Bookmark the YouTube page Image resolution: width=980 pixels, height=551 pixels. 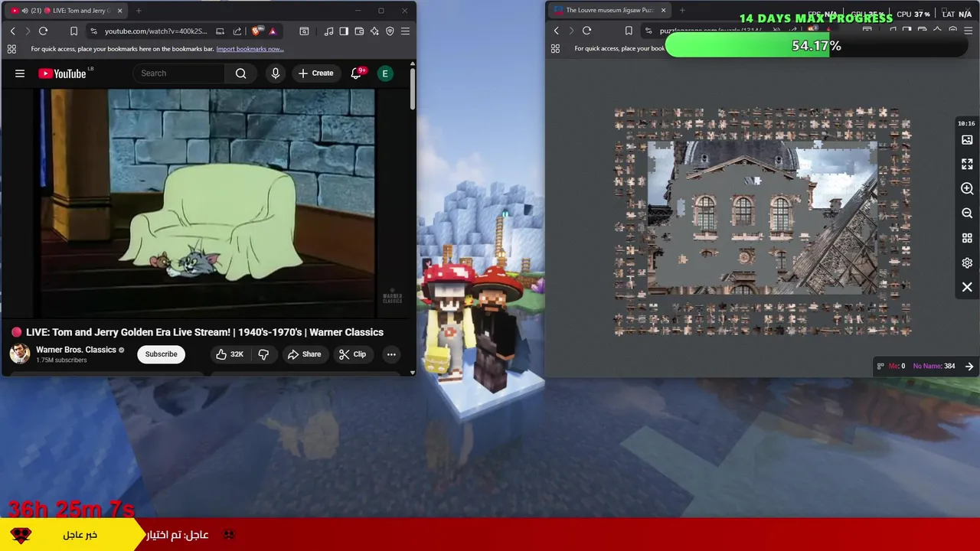click(73, 31)
